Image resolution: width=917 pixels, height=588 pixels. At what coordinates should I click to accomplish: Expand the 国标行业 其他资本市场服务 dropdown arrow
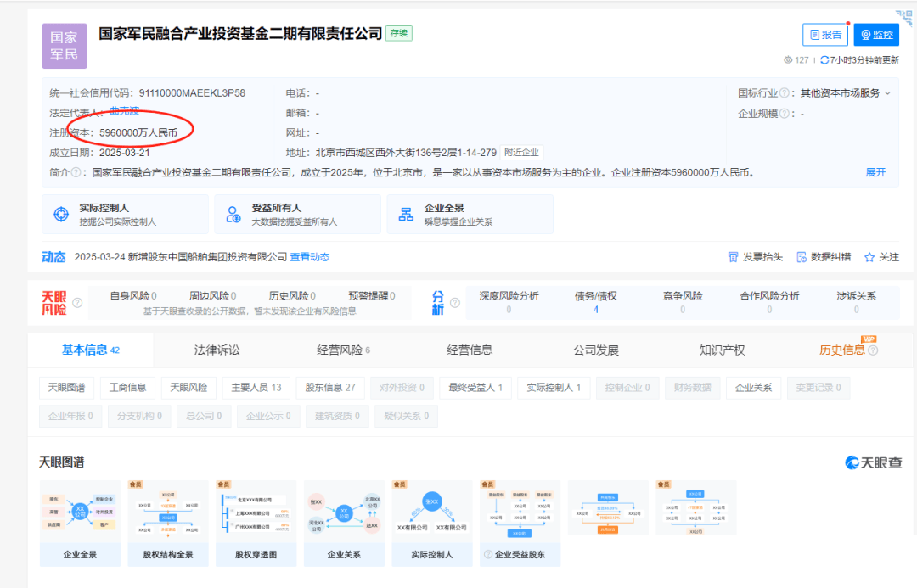coord(888,93)
